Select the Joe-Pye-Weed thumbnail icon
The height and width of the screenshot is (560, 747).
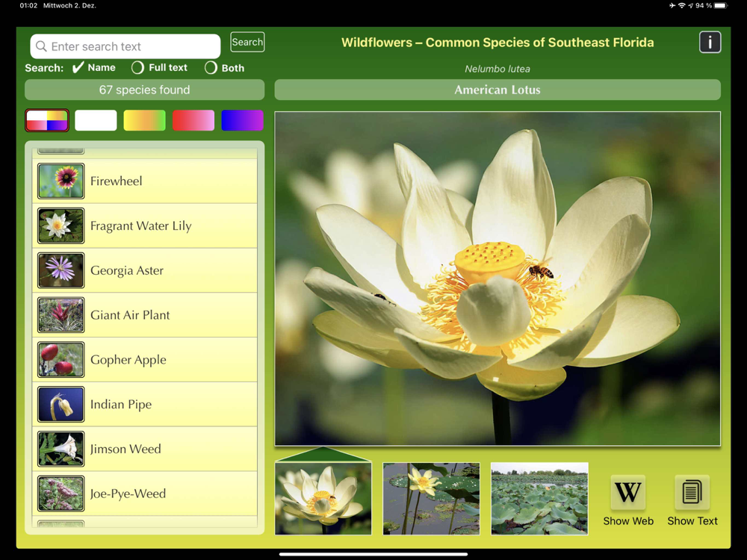coord(61,494)
